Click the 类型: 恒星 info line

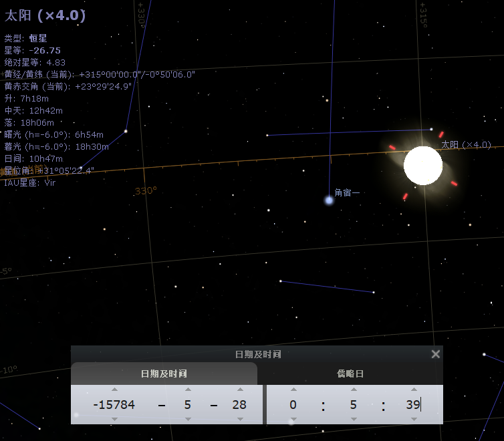click(25, 38)
